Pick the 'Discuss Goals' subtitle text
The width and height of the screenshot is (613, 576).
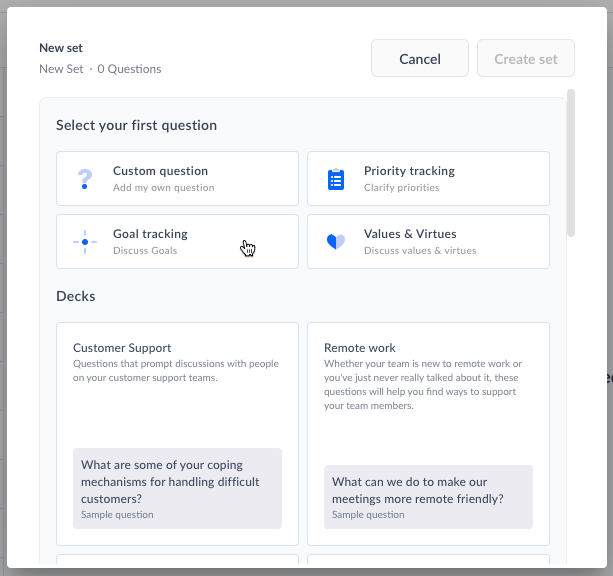[x=144, y=250]
